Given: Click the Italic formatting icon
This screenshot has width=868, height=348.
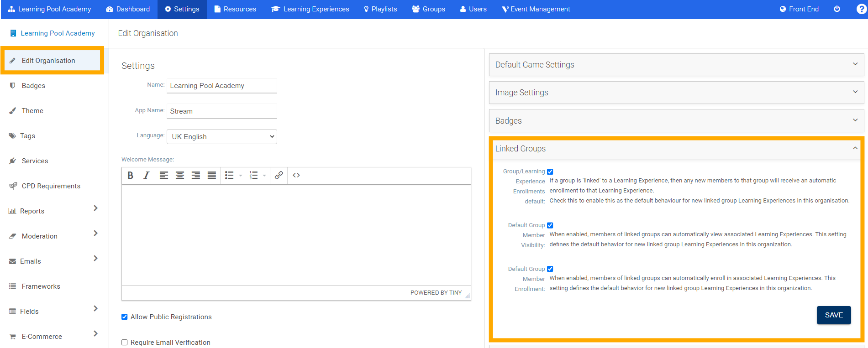Looking at the screenshot, I should pyautogui.click(x=146, y=176).
